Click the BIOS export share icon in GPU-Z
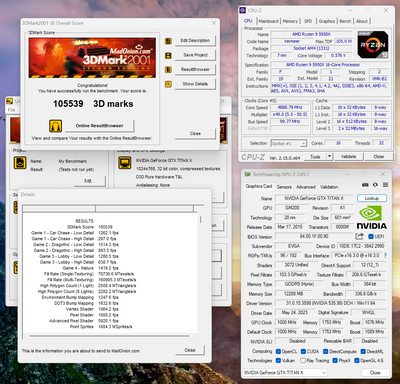The height and width of the screenshot is (384, 400). [x=359, y=236]
